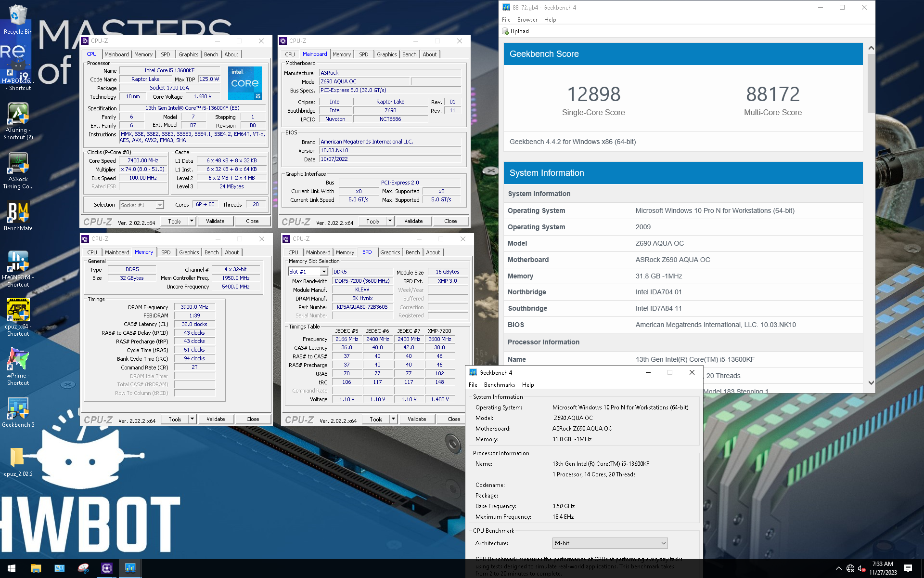Open the paint-like taskbar app icon

coord(83,568)
